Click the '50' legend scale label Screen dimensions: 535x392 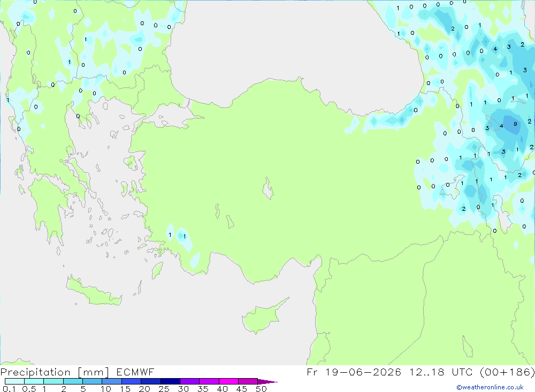click(261, 389)
